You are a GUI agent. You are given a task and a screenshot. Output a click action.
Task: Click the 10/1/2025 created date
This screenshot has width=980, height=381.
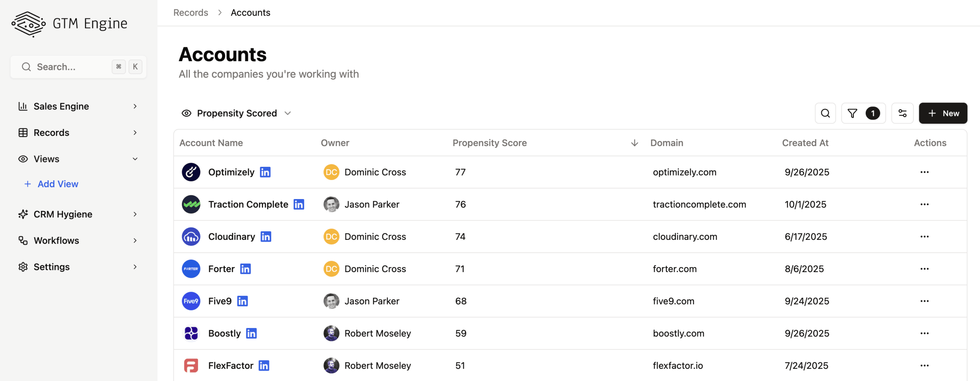(805, 204)
